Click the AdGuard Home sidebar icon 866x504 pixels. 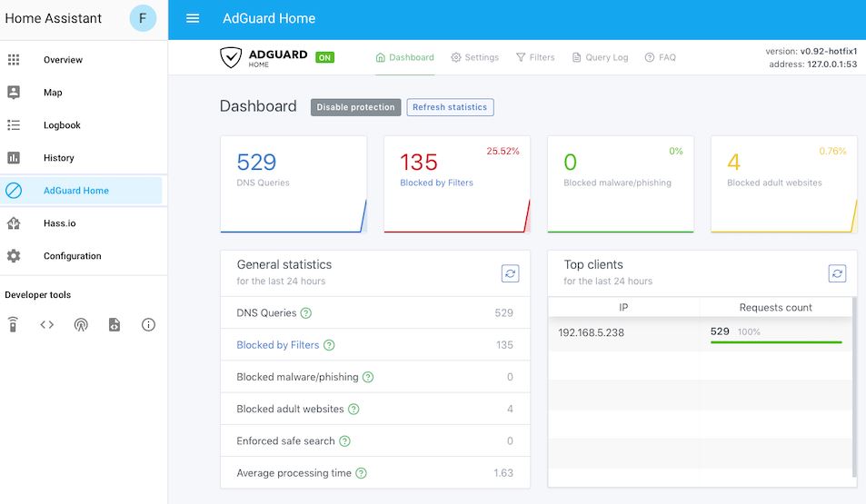tap(14, 191)
